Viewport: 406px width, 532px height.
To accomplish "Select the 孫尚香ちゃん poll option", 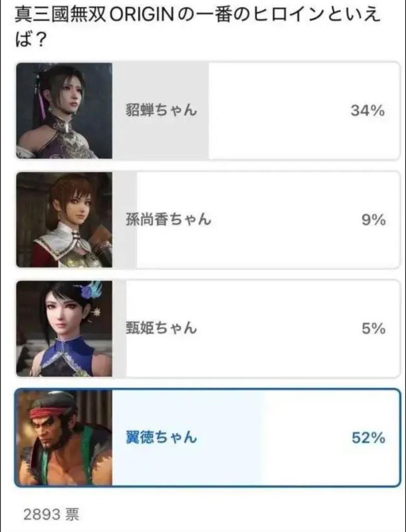I will [208, 220].
